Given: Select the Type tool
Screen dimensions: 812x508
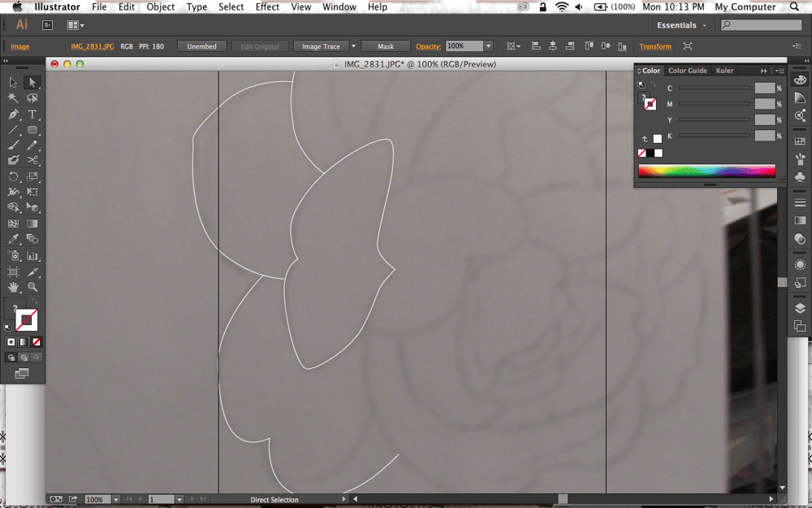Looking at the screenshot, I should coord(32,114).
